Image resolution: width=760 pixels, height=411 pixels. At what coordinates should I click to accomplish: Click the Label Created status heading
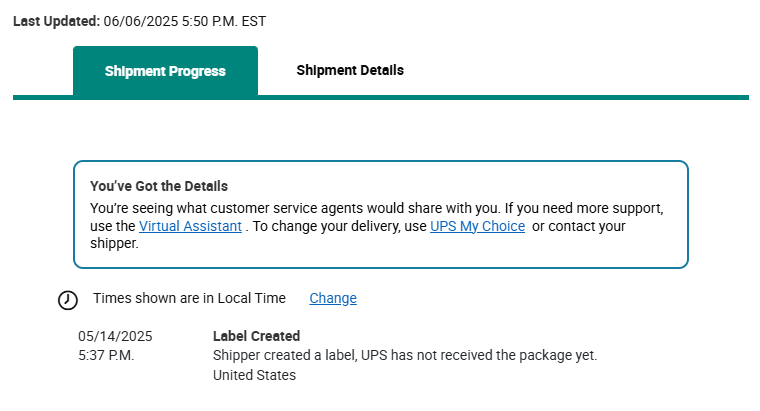[256, 336]
